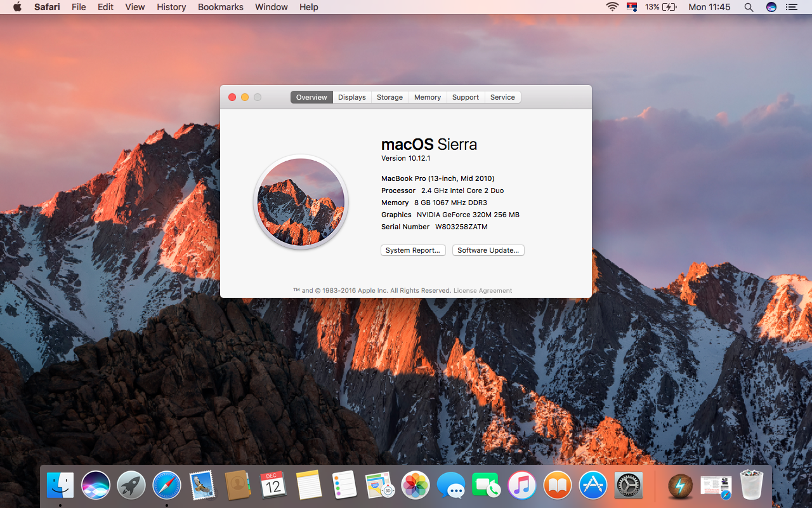
Task: Click the "macOS Sierra" heading
Action: [429, 144]
